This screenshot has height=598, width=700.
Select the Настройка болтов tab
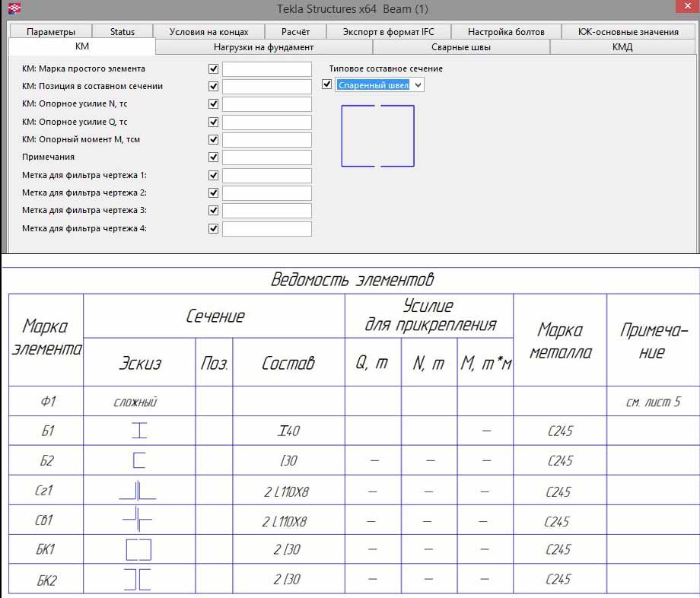click(506, 31)
